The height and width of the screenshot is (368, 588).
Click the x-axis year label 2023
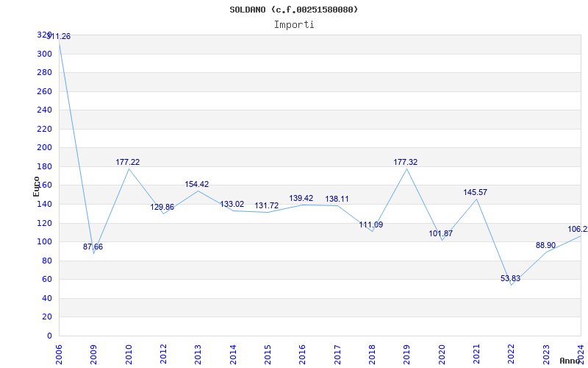point(546,355)
